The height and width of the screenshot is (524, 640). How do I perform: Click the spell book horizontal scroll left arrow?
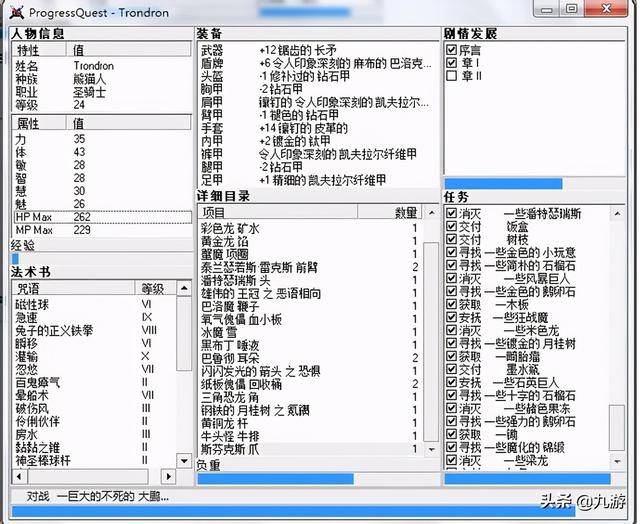click(x=19, y=476)
